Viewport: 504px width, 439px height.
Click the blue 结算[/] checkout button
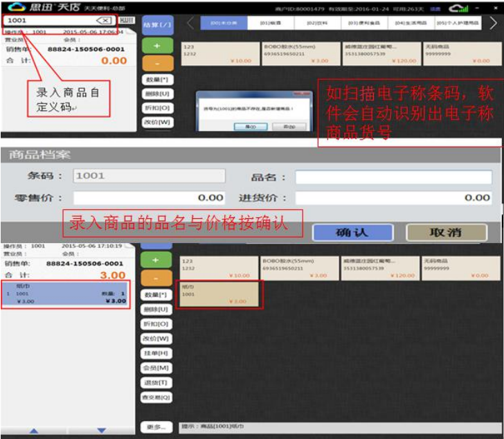(x=158, y=25)
